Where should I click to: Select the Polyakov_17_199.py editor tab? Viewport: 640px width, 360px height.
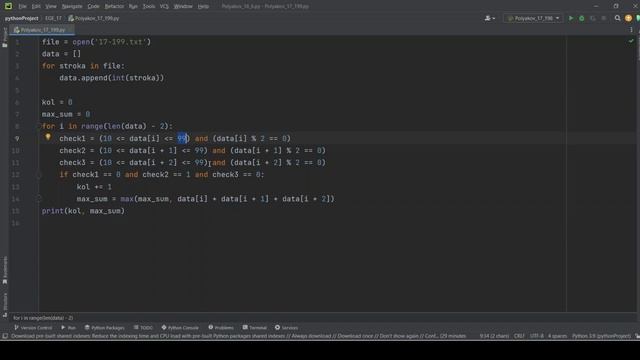coord(41,30)
